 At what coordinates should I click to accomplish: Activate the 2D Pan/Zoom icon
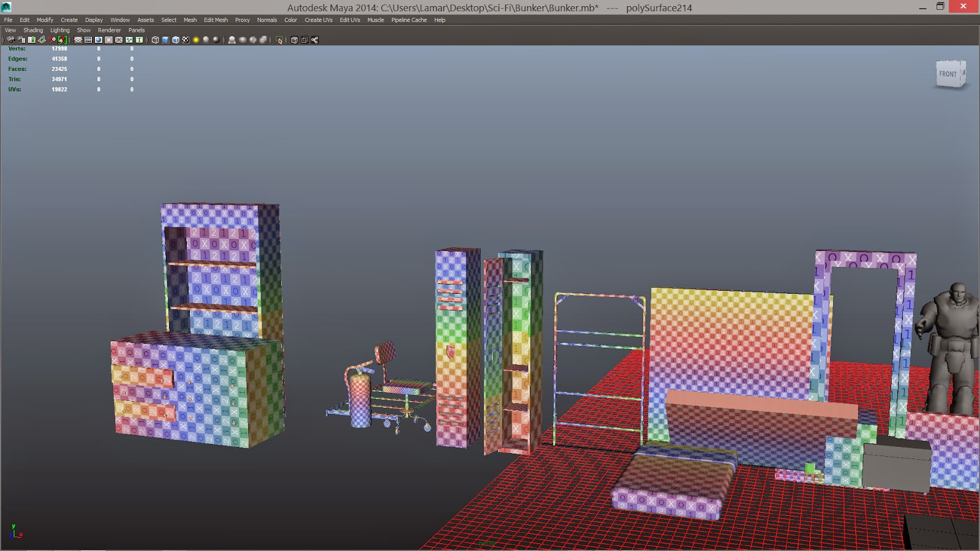pos(52,40)
